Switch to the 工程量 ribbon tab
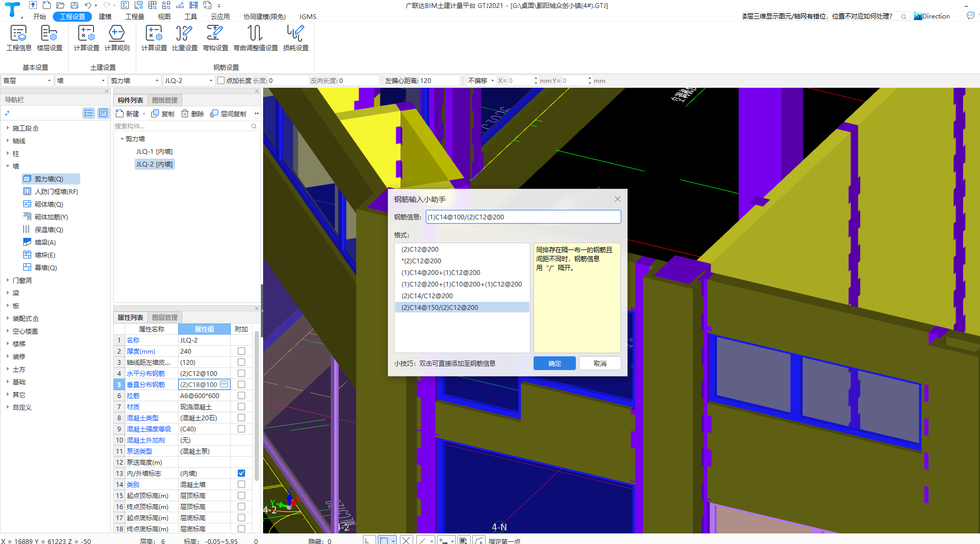 (135, 16)
